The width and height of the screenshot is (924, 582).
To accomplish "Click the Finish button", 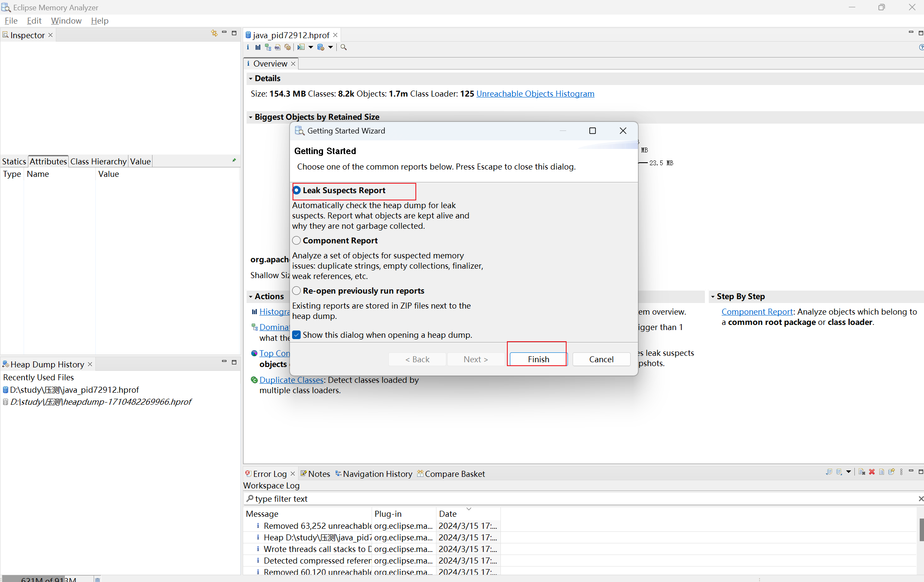I will [x=538, y=359].
